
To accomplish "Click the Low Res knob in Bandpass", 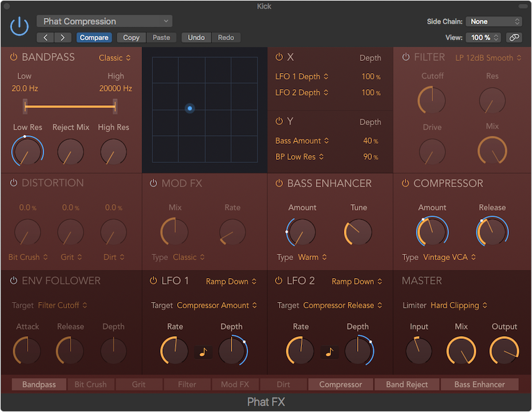I will (28, 151).
